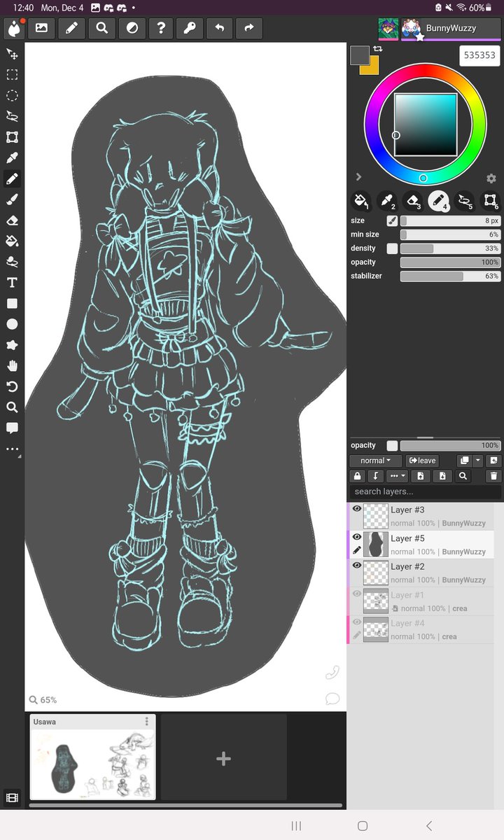This screenshot has width=504, height=840.
Task: Click the foreground gray color swatch
Action: point(360,55)
